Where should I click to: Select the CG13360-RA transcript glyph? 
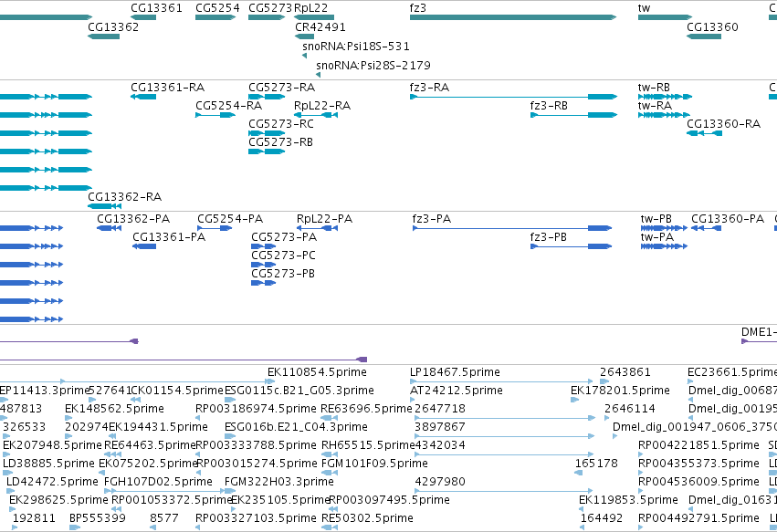[x=704, y=133]
